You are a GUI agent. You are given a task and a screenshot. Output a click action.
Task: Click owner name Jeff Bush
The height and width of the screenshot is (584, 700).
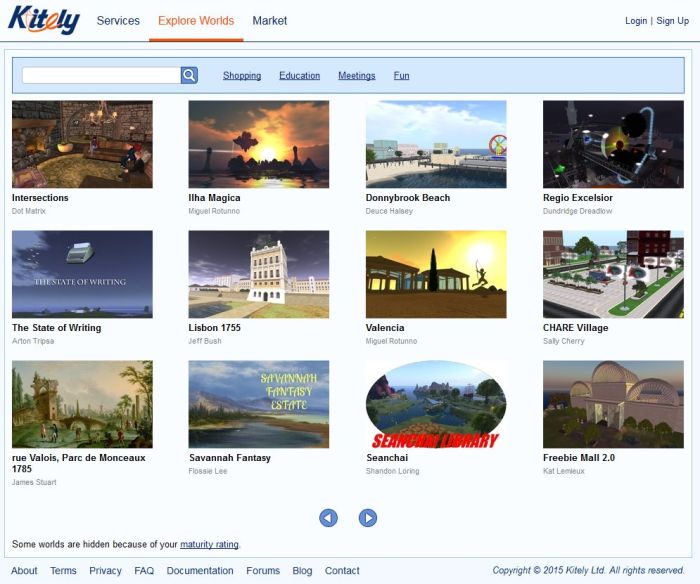coord(204,341)
